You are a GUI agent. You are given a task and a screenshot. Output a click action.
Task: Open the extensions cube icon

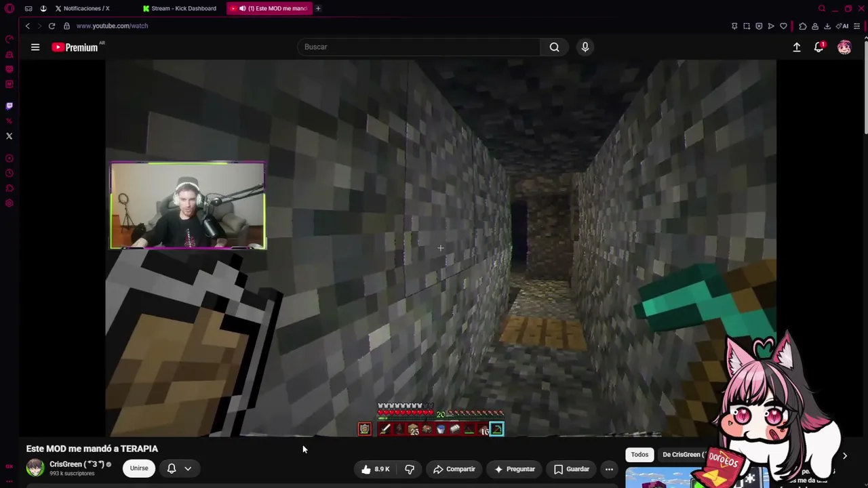803,26
